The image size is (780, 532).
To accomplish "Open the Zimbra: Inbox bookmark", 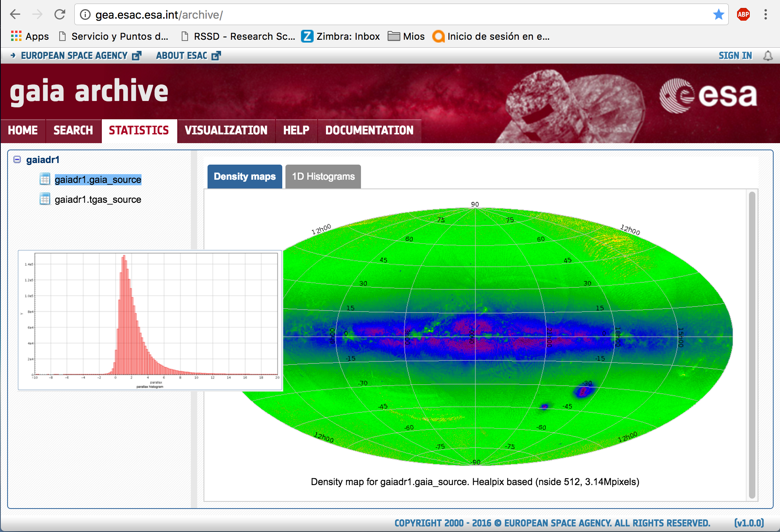I will pos(341,36).
